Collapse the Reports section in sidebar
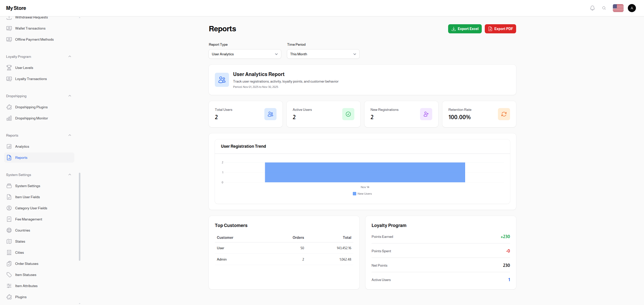Viewport: 644px width, 305px height. click(70, 135)
